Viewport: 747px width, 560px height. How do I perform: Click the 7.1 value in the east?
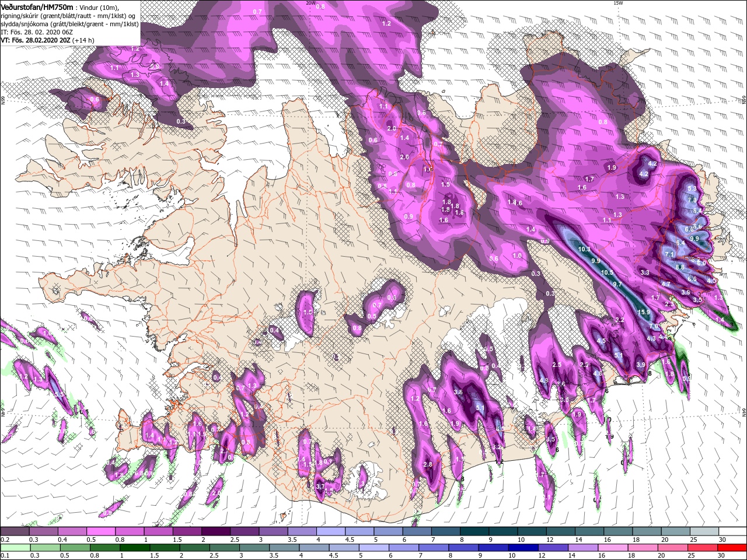click(669, 255)
